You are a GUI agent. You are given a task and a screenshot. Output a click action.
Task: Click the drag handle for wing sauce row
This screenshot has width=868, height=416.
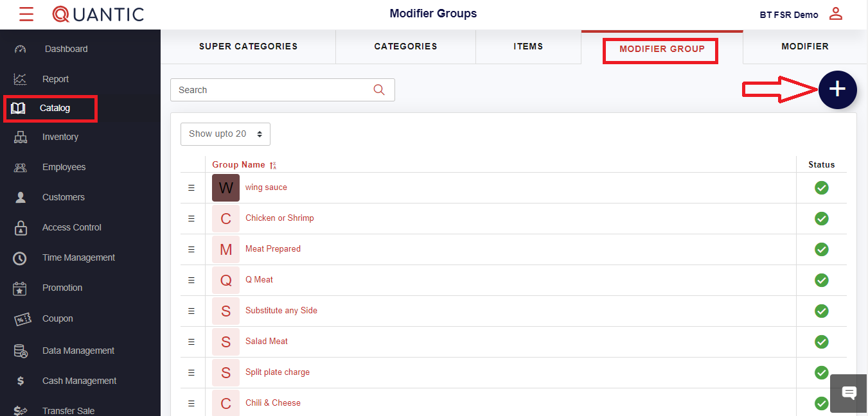pos(191,187)
